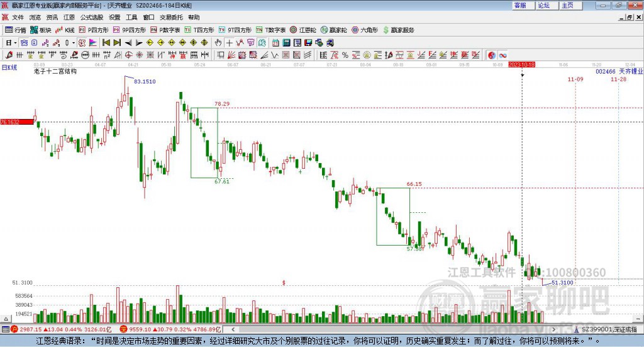The height and width of the screenshot is (347, 644).
Task: Open the 江恩 menu
Action: pos(69,17)
